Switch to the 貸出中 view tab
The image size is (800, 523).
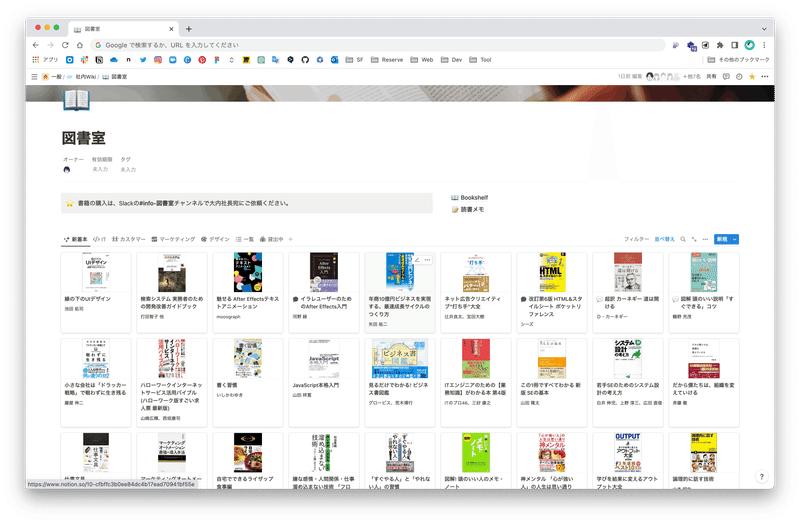pos(271,239)
